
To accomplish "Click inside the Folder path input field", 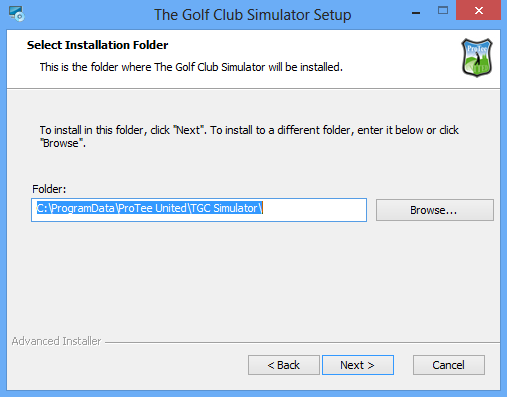I will pos(199,210).
